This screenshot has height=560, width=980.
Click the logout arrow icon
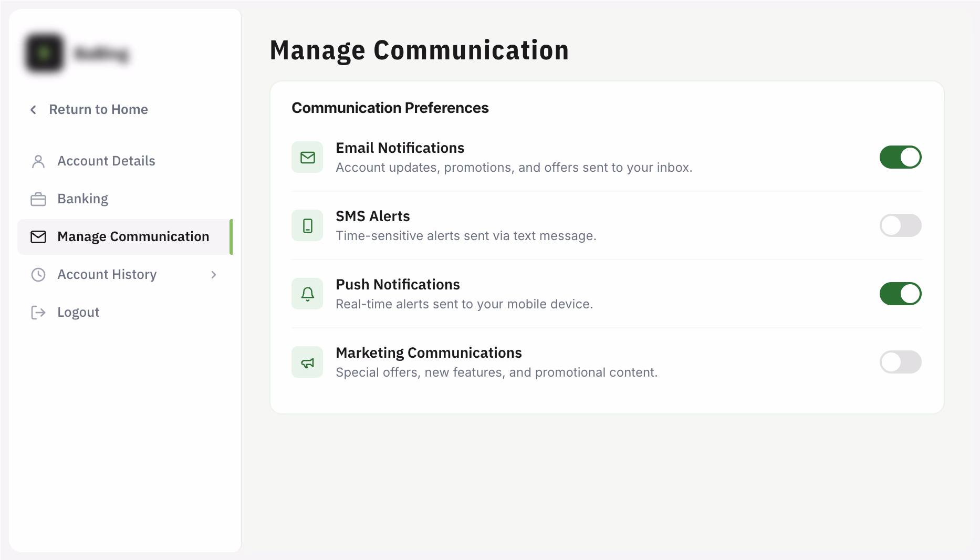click(38, 313)
